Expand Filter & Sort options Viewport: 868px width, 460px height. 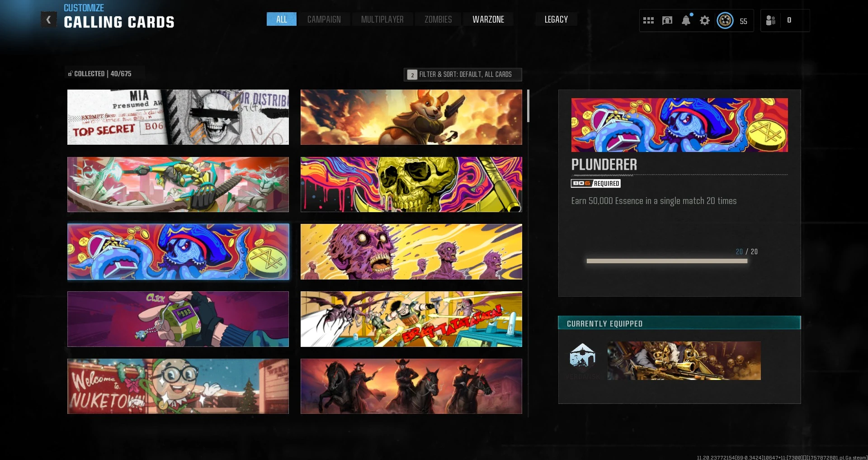pos(462,75)
